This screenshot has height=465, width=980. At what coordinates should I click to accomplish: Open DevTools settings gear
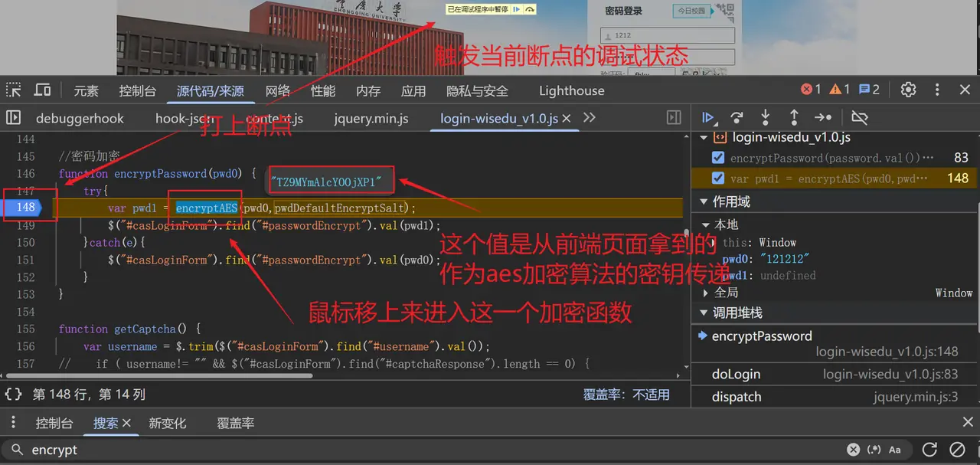908,90
